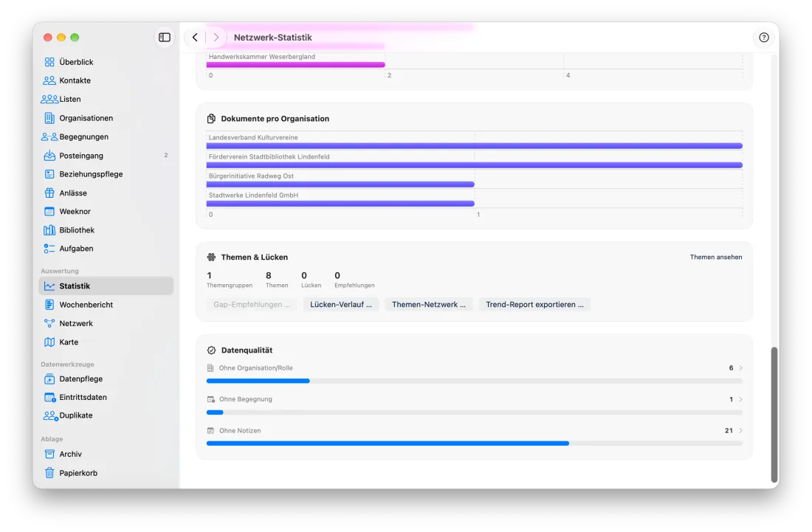The width and height of the screenshot is (812, 532).
Task: Click the Papierkorb trash icon
Action: [49, 472]
